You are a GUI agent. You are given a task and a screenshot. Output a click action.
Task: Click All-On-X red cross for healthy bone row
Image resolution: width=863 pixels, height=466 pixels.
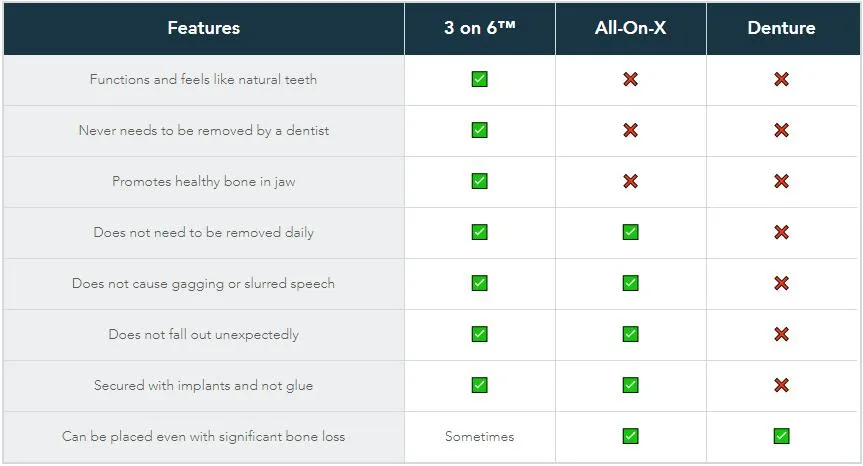(630, 181)
